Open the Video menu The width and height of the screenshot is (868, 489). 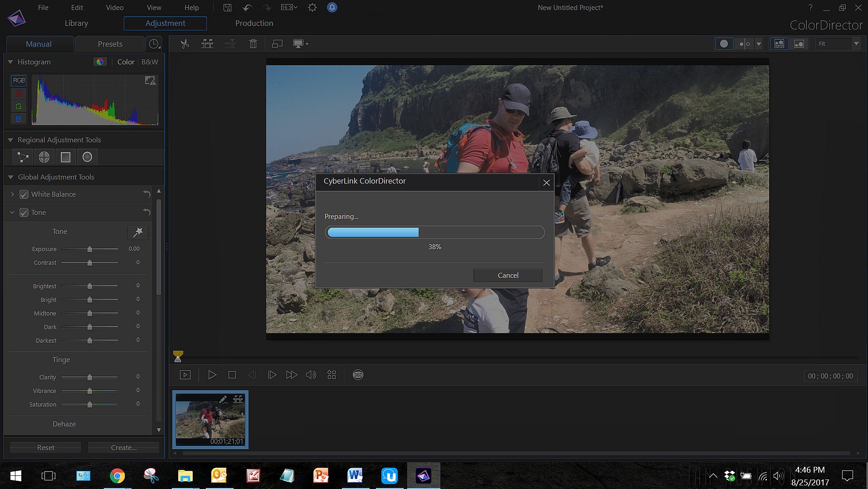(115, 8)
